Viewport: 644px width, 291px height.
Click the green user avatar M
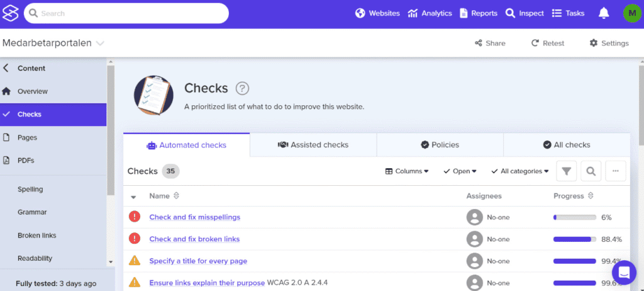tap(631, 13)
